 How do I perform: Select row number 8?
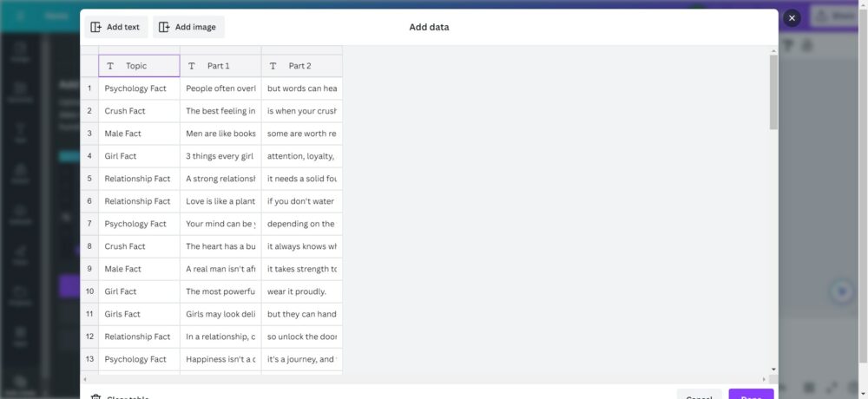pos(89,246)
